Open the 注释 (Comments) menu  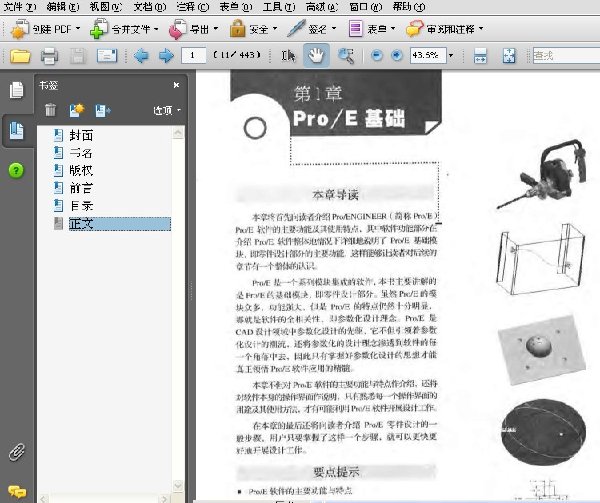coord(193,7)
